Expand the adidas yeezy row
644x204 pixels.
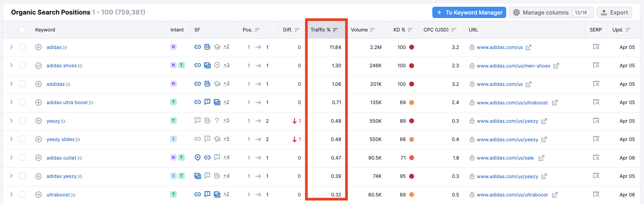[x=11, y=176]
